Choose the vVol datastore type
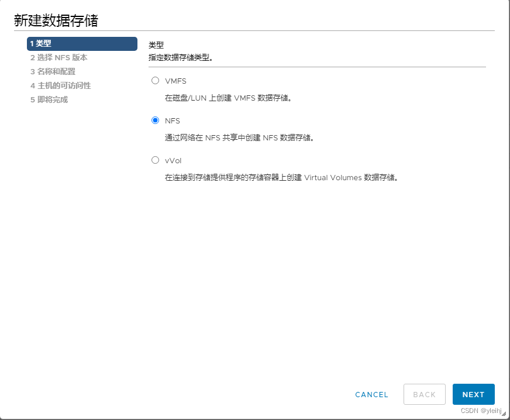This screenshot has height=420, width=510. [155, 160]
